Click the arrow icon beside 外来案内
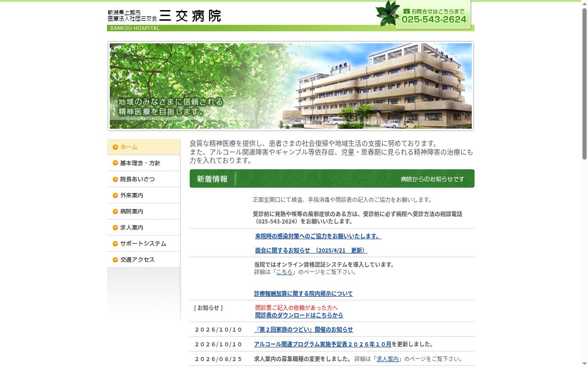This screenshot has width=588, height=368. tap(115, 195)
